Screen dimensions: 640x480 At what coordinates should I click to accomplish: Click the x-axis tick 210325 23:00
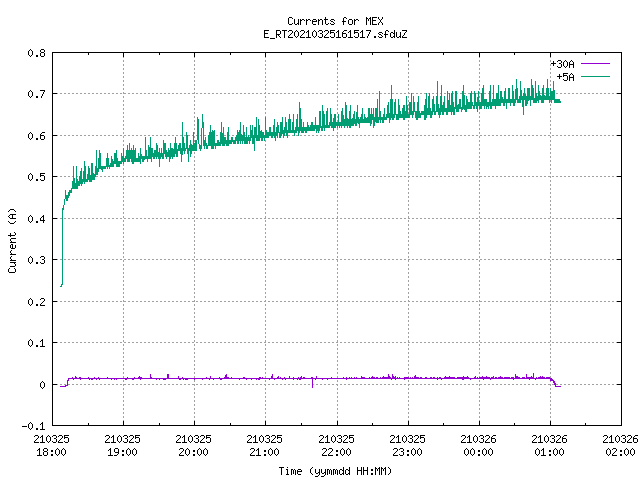(407, 445)
